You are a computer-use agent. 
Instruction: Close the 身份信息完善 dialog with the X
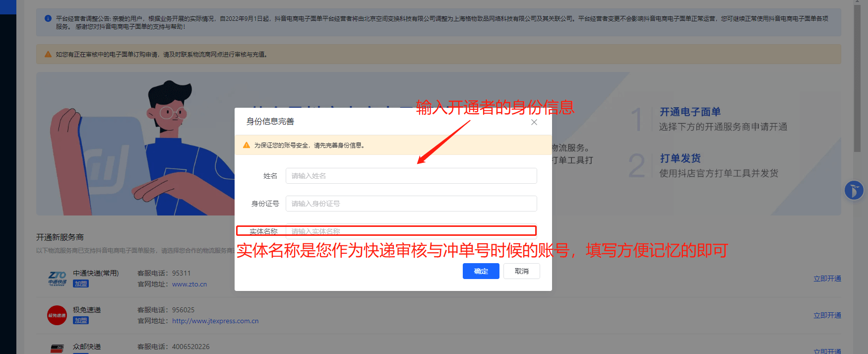[534, 122]
